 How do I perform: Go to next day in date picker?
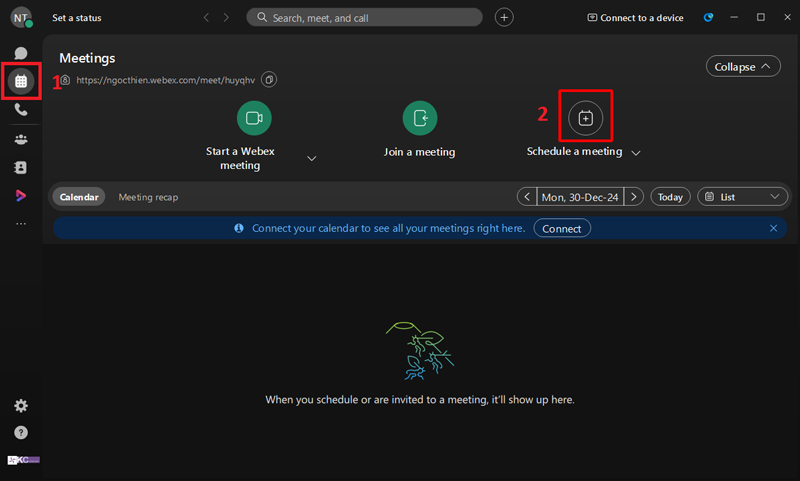point(634,197)
